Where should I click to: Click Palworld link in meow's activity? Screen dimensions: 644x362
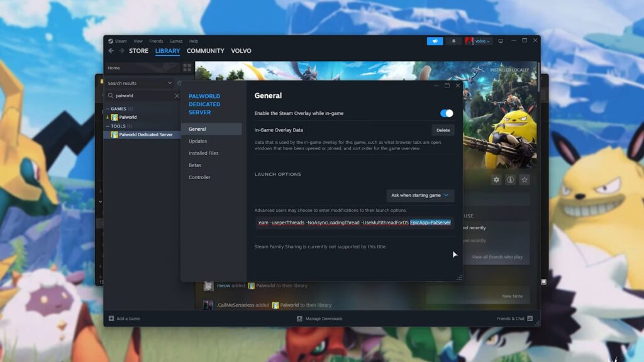[265, 286]
